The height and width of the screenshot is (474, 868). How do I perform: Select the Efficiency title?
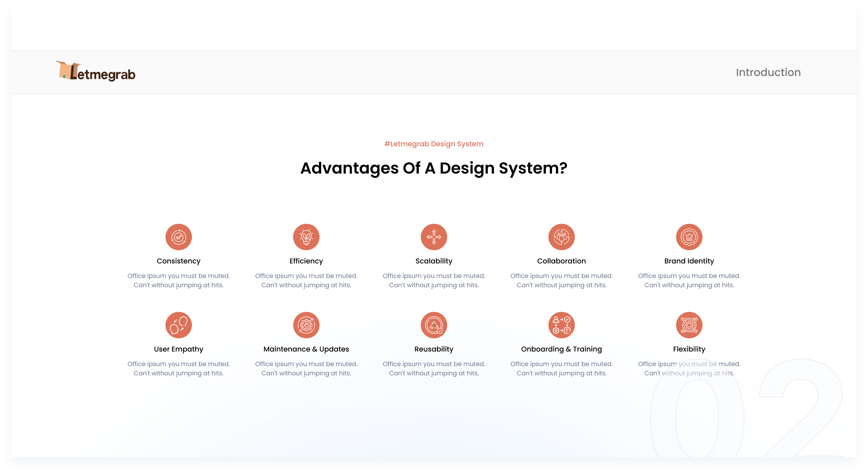pyautogui.click(x=306, y=261)
